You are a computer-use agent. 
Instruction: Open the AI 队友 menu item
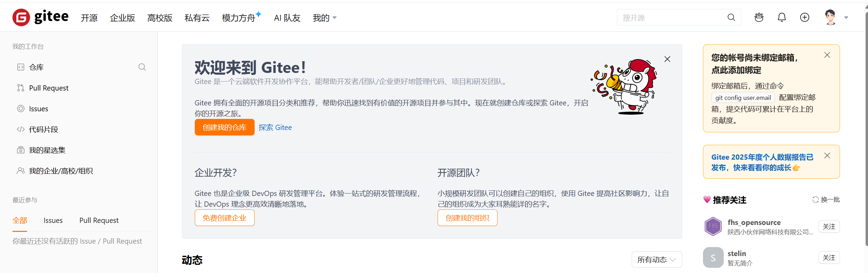tap(287, 18)
